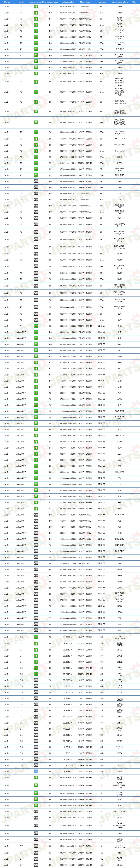Click the diesel ON icon in Q7 BUG row

(x=36, y=818)
